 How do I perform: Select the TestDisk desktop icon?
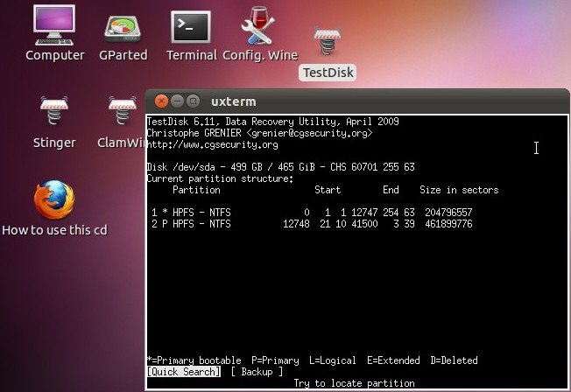coord(327,41)
